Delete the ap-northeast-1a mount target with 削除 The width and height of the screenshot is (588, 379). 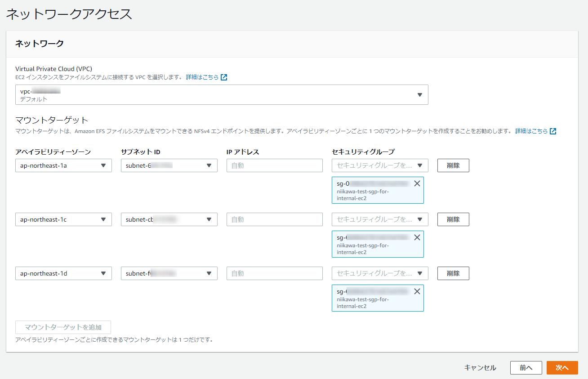(x=453, y=165)
